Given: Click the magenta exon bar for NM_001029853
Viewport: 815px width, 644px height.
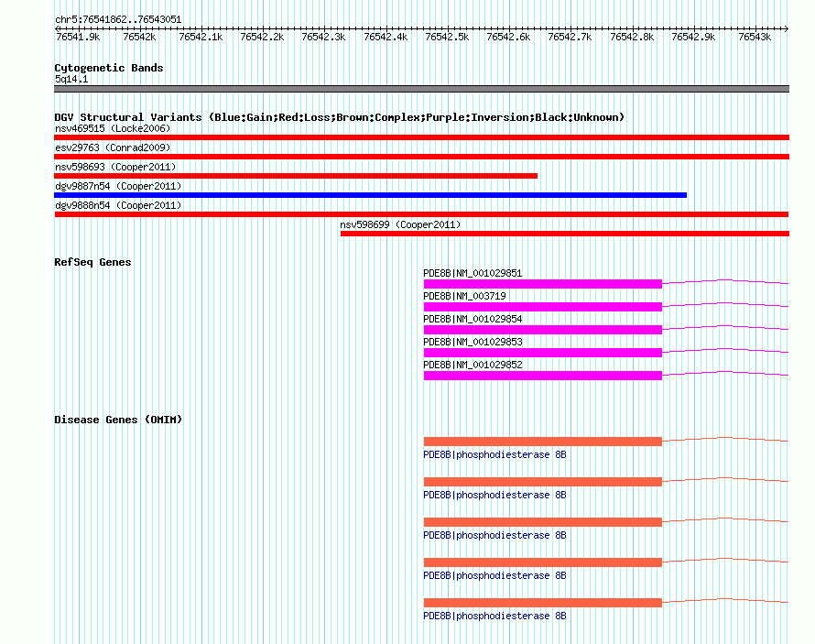Looking at the screenshot, I should pos(543,353).
